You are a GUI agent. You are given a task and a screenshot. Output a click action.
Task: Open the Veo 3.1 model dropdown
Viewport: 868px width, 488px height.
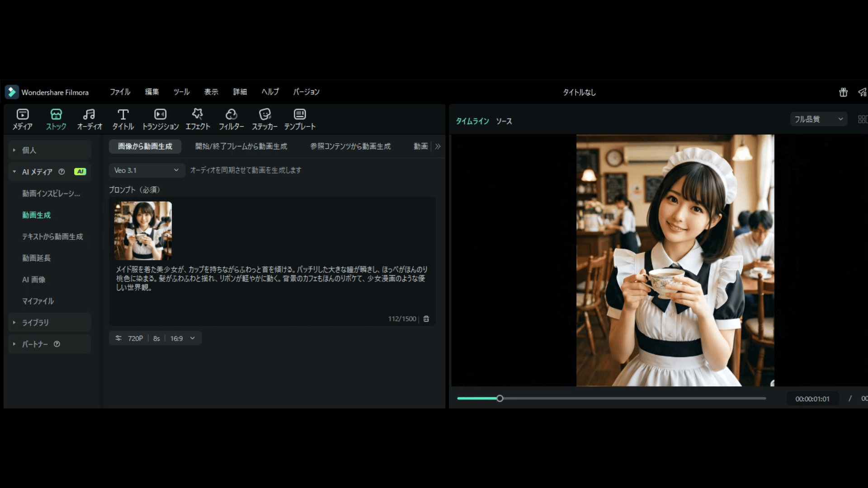pos(146,170)
